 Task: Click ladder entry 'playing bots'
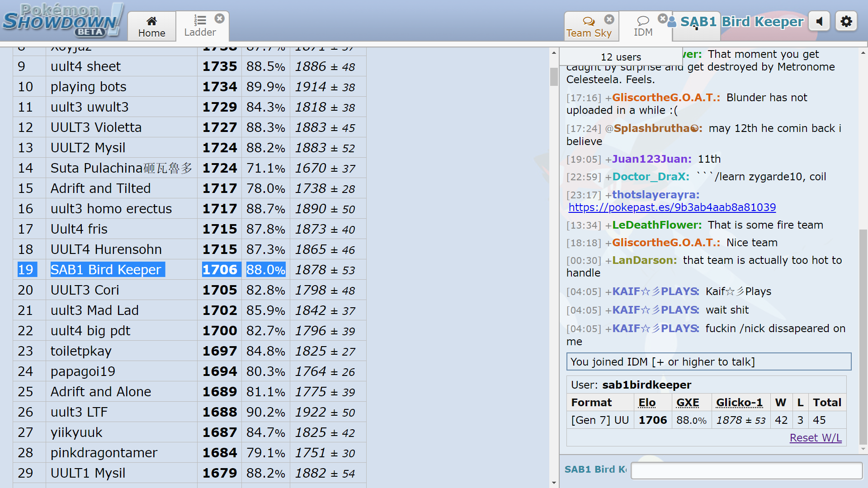click(x=88, y=87)
